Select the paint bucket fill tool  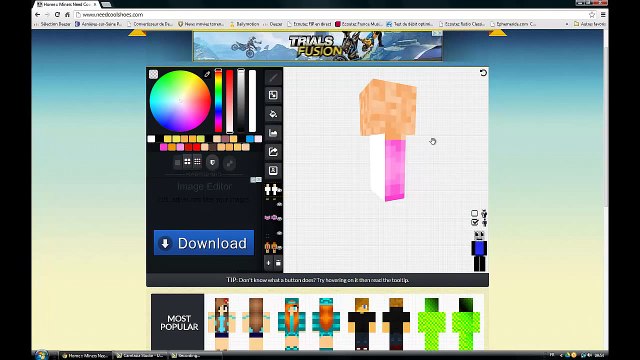pyautogui.click(x=273, y=114)
